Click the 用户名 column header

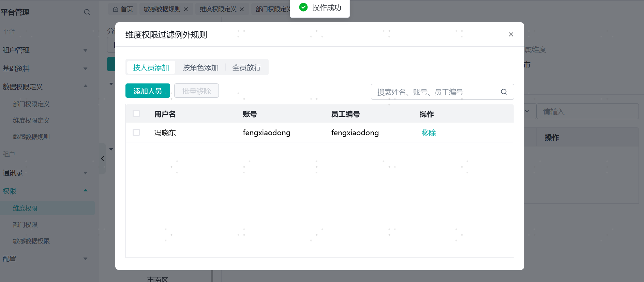click(165, 114)
